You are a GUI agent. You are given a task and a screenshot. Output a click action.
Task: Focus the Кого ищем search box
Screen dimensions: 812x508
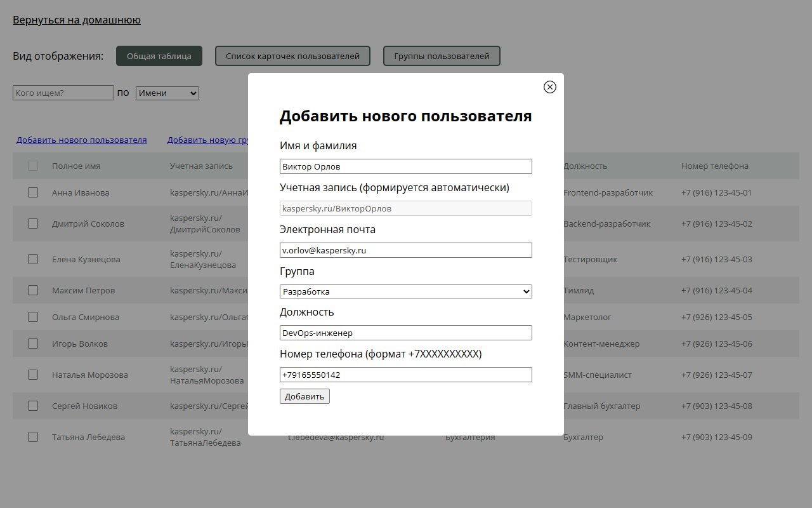coord(63,93)
